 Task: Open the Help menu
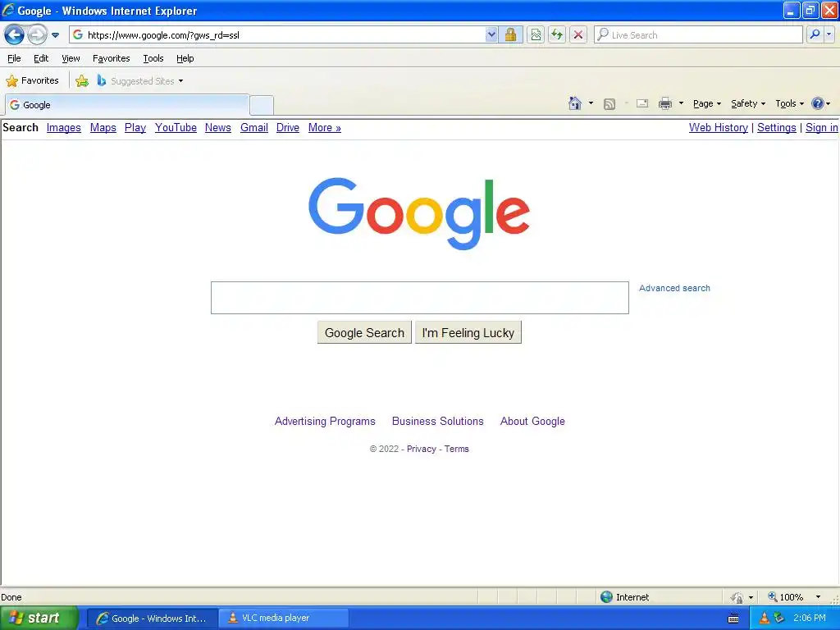pos(185,58)
